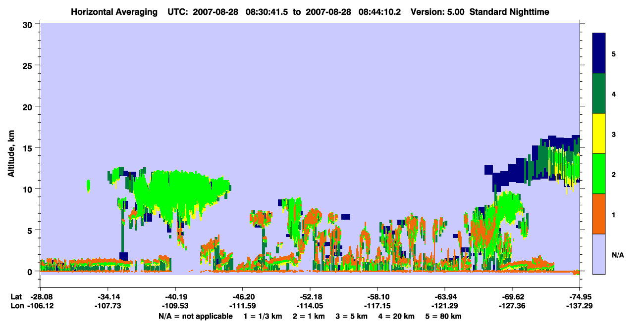Viewport: 644px width, 330px height.
Task: Click the legend text '5 = 80 km'
Action: (x=444, y=316)
